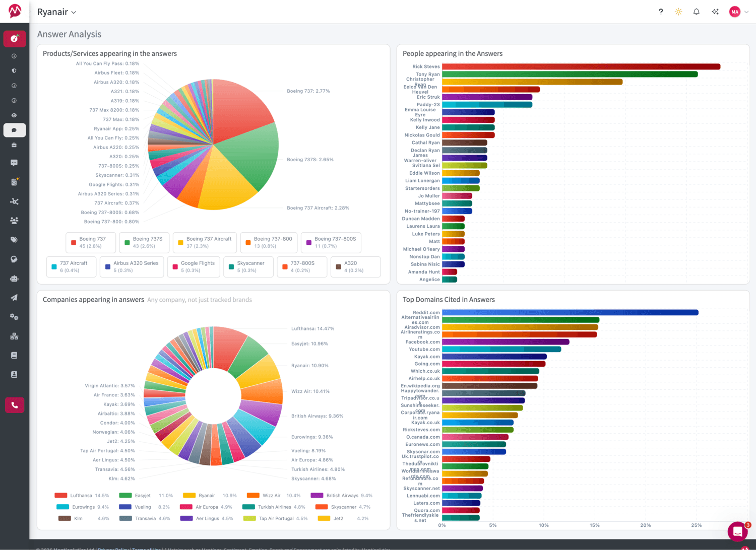This screenshot has height=550, width=756.
Task: Open the chat message dots sidebar icon
Action: [14, 163]
